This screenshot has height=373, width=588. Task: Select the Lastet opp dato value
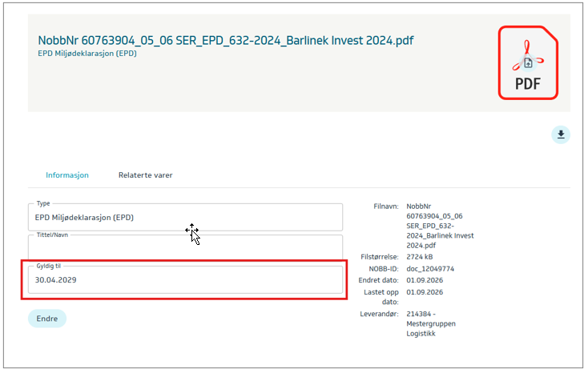(425, 292)
